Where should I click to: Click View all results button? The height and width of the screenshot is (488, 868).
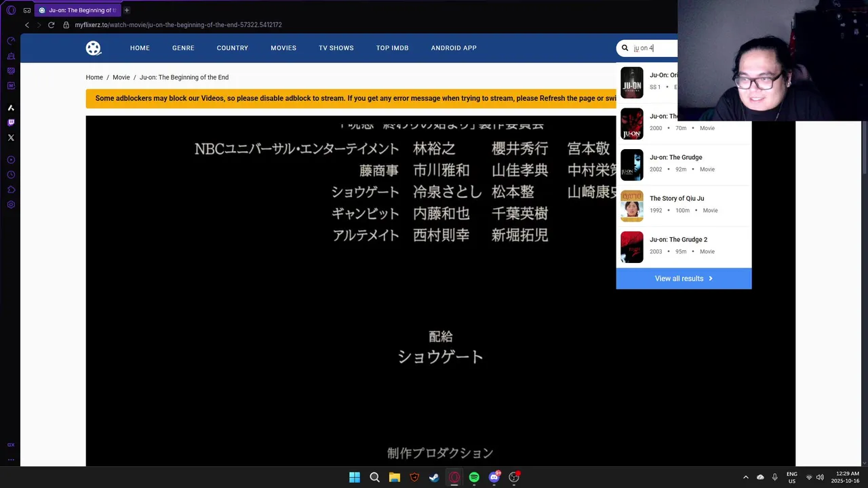(x=684, y=279)
